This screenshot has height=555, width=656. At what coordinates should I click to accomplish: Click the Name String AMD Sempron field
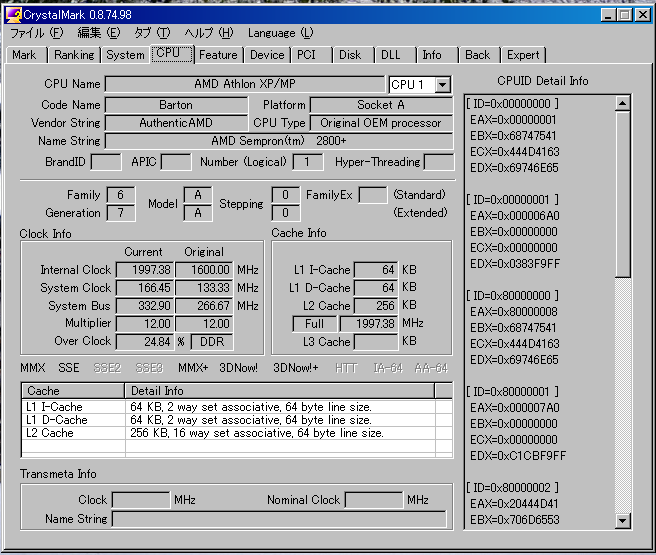pyautogui.click(x=279, y=141)
